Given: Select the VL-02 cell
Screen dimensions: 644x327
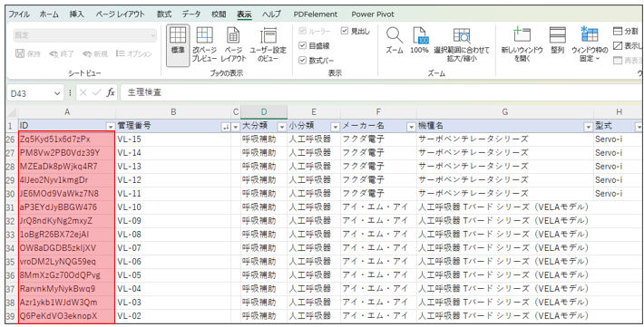Looking at the screenshot, I should coord(173,316).
